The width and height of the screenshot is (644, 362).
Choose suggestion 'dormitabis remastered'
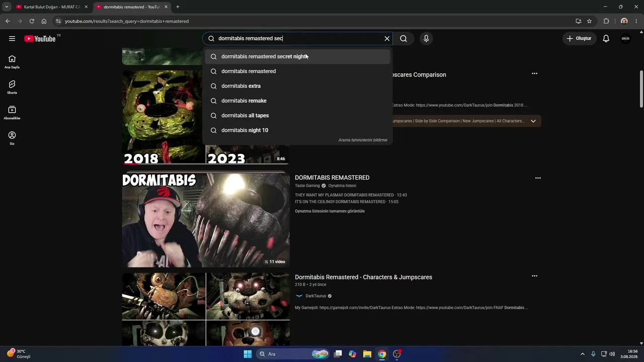click(297, 71)
